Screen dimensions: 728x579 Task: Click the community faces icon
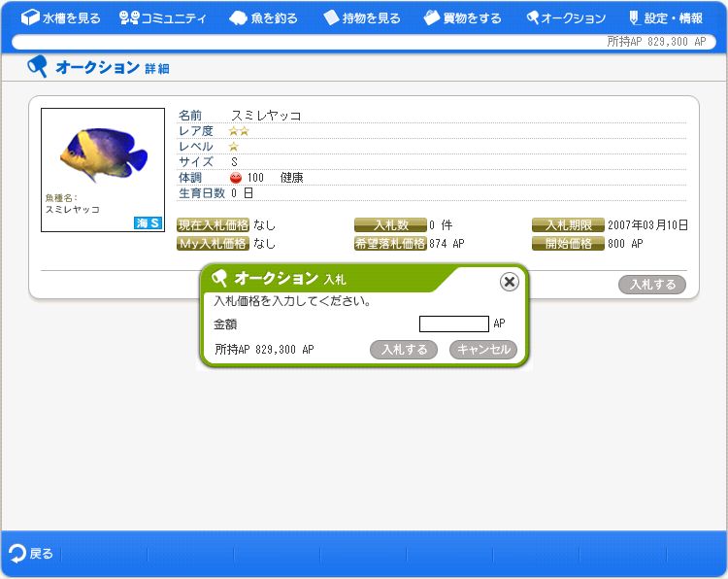click(x=129, y=17)
